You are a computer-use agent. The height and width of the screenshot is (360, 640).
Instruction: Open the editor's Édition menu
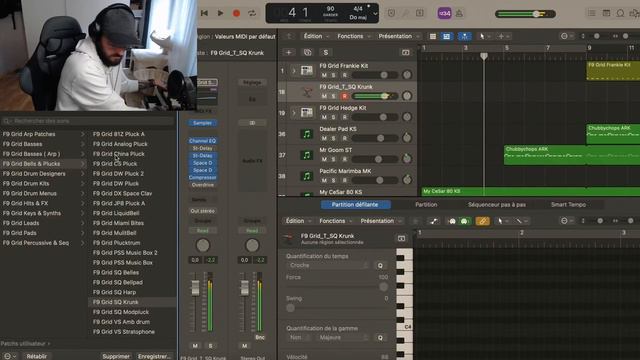tap(298, 221)
